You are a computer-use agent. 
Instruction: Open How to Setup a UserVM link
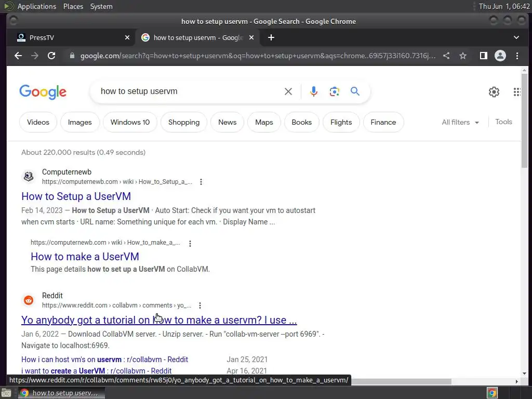[x=76, y=196]
